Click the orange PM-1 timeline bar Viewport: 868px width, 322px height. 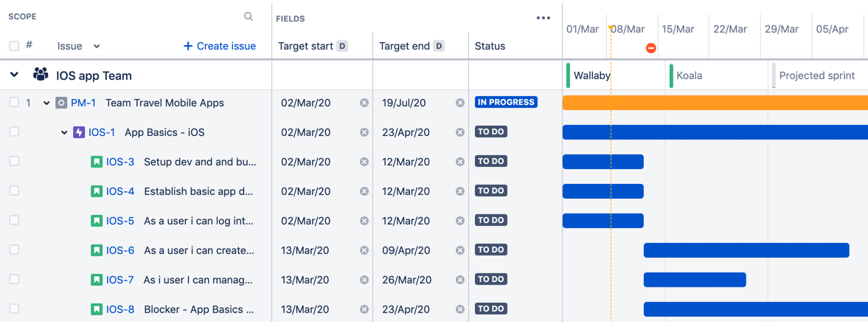tap(715, 103)
